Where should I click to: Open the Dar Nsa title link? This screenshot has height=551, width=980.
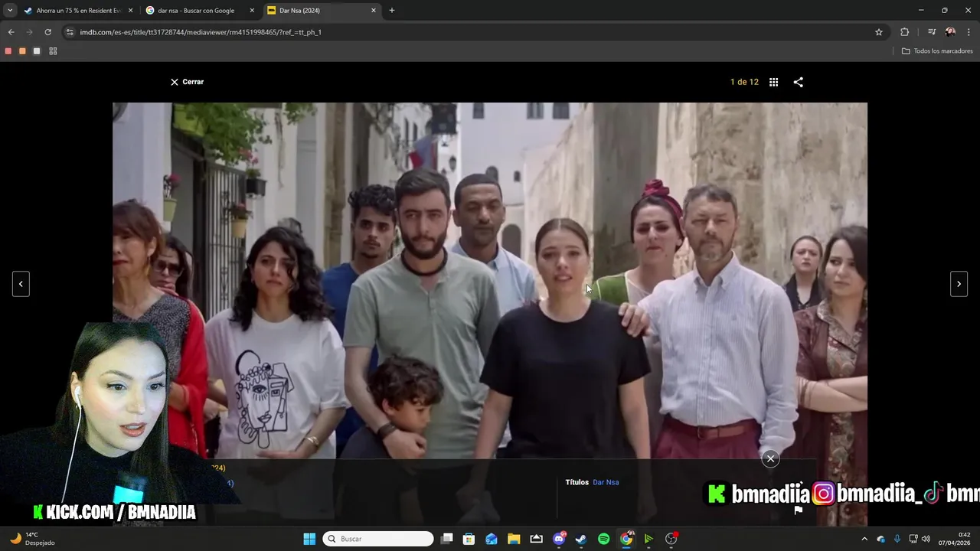point(606,482)
